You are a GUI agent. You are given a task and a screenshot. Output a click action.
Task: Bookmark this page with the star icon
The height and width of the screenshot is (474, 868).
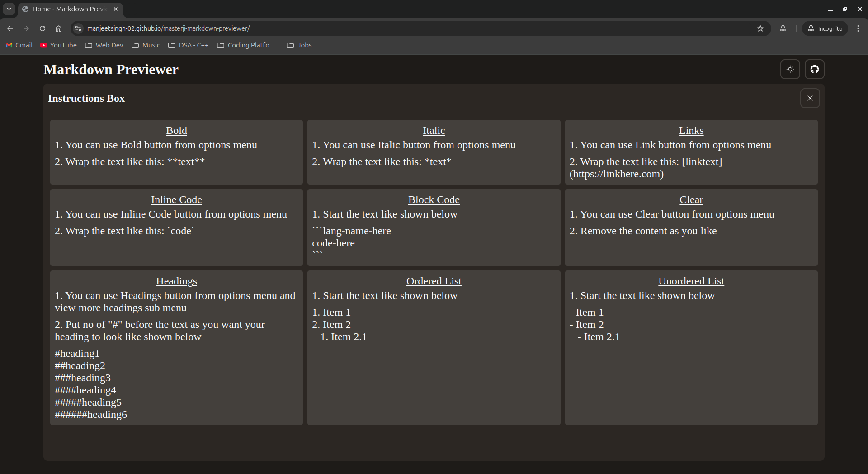click(x=760, y=28)
